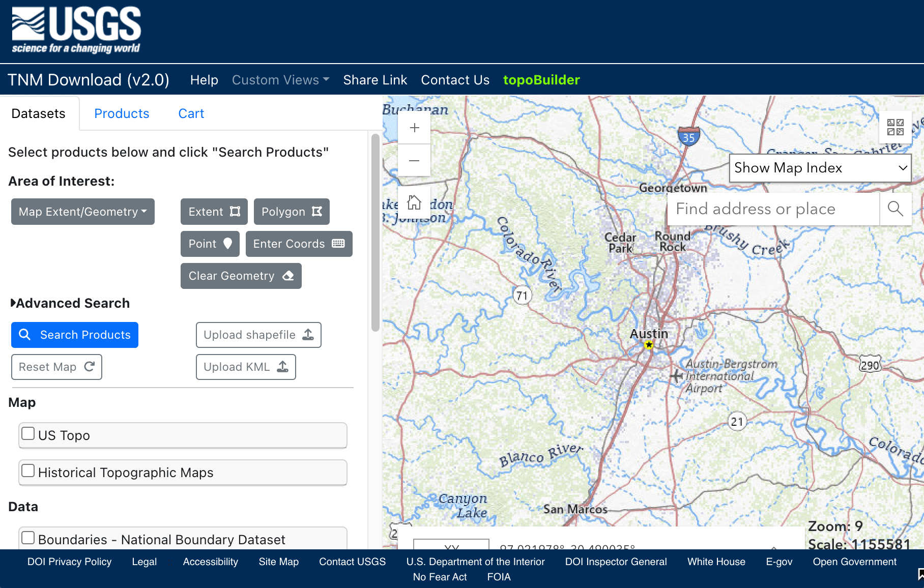Viewport: 924px width, 588px height.
Task: Open the Custom Views menu
Action: [280, 80]
